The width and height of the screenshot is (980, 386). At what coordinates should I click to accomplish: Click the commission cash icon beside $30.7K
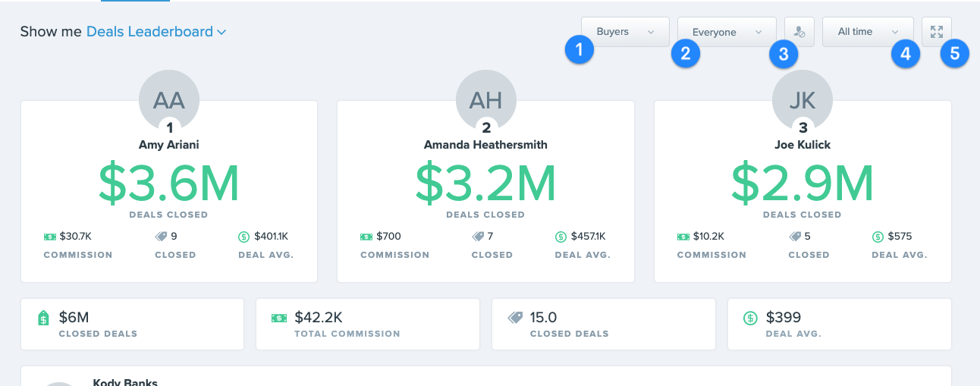point(50,237)
